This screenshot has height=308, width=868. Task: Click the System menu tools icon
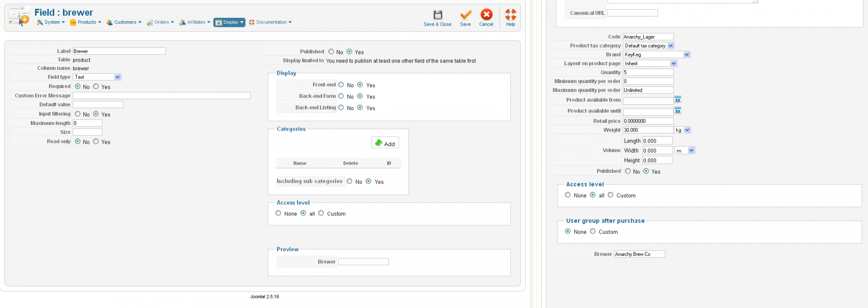(40, 22)
